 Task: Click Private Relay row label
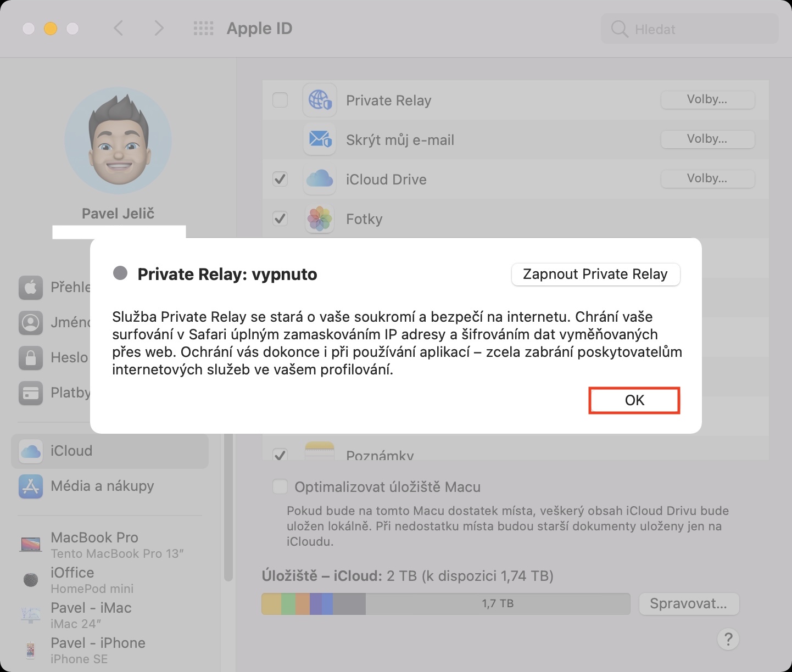click(x=388, y=100)
